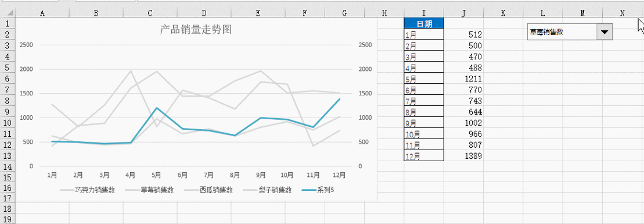The height and width of the screenshot is (224, 644).
Task: Select the cell containing 500
Action: pyautogui.click(x=463, y=45)
